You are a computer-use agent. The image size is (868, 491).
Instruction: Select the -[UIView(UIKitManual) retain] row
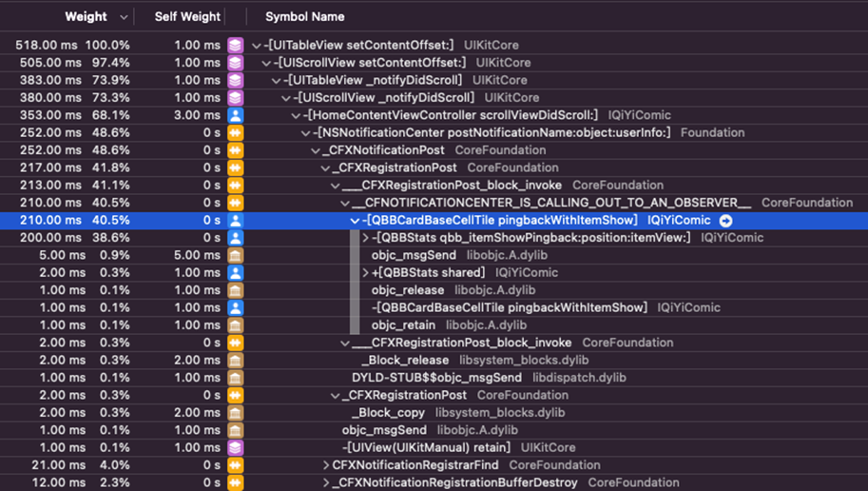click(x=434, y=448)
